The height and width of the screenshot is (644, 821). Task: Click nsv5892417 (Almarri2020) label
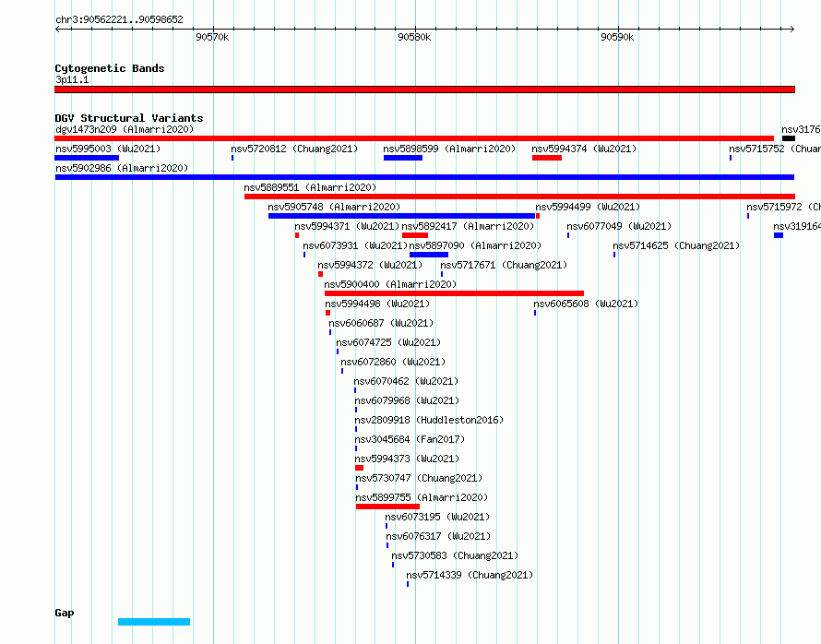468,226
